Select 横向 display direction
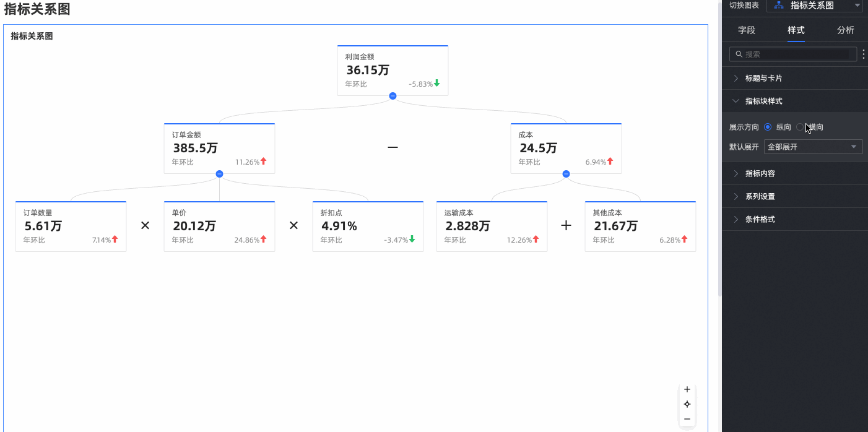868x432 pixels. click(x=800, y=127)
